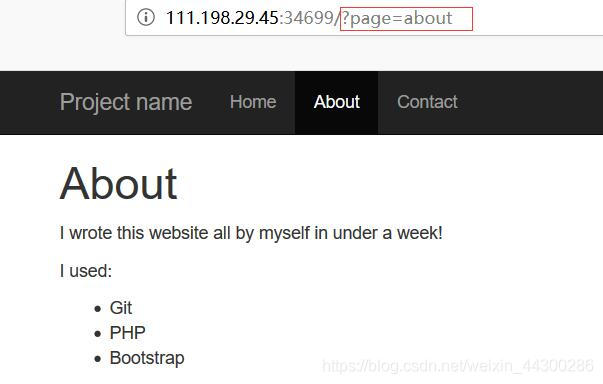Click the Git list item
This screenshot has width=603, height=384.
121,308
